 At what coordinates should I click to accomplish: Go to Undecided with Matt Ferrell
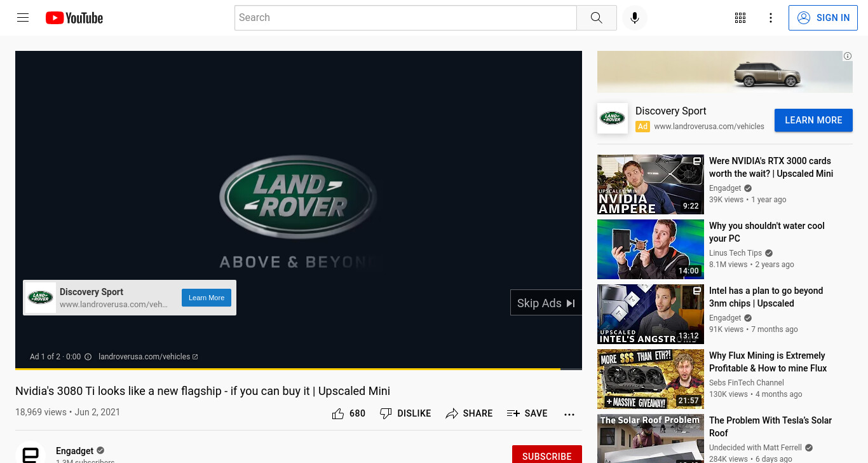tap(756, 448)
